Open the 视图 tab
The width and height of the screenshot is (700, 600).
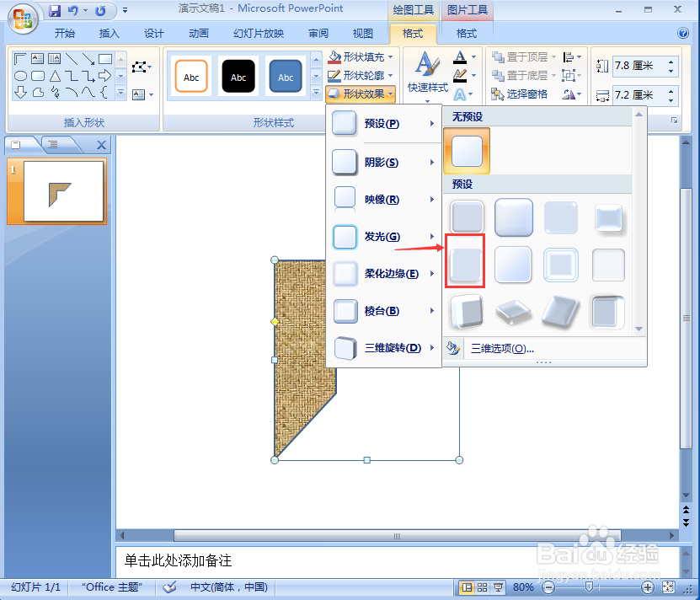362,34
